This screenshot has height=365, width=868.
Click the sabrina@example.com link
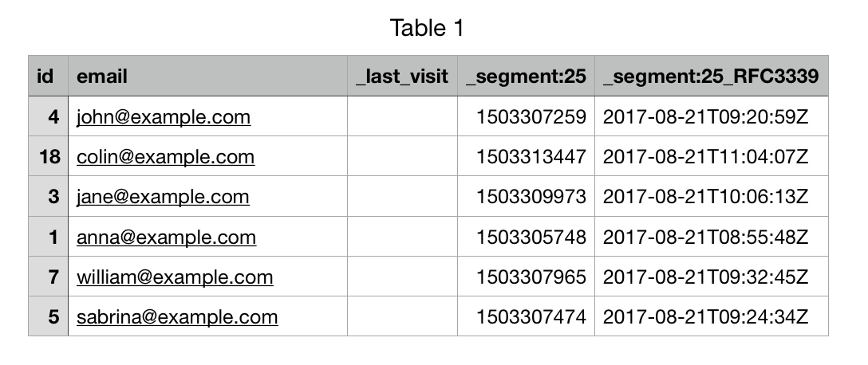click(x=177, y=316)
